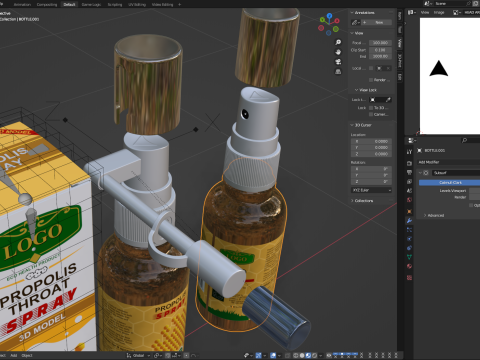This screenshot has height=360, width=480.
Task: Select material preview shading in header
Action: click(308, 355)
